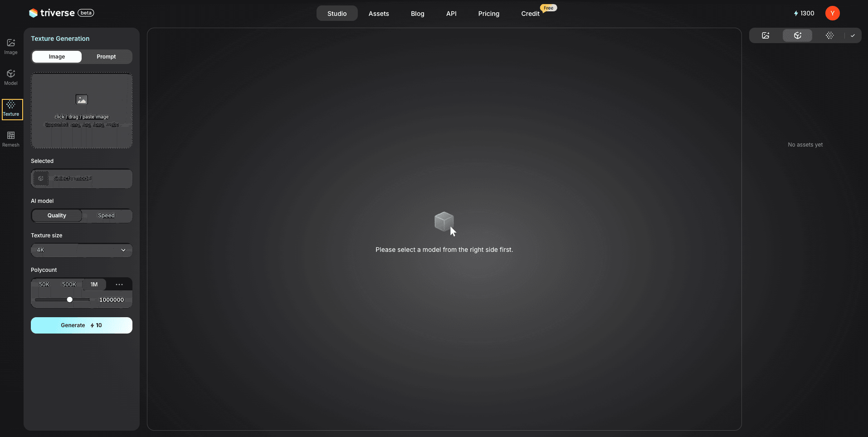Switch to Prompt input mode

(106, 57)
